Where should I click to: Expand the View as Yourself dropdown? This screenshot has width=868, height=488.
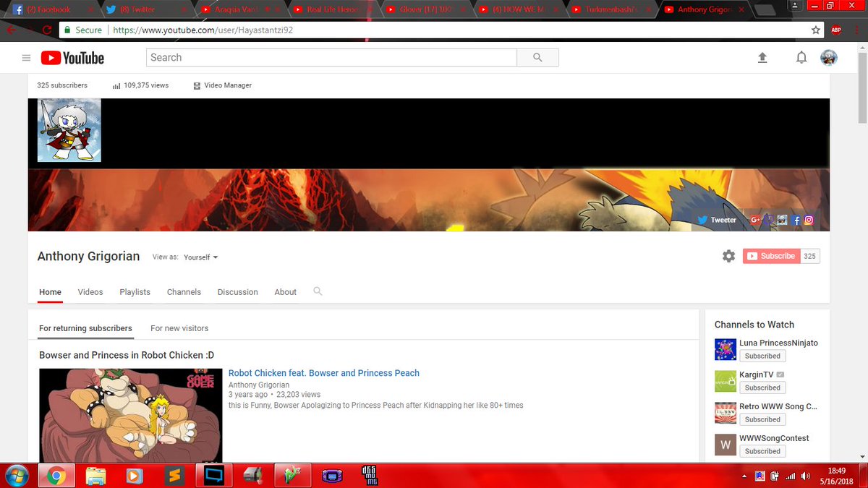(201, 257)
